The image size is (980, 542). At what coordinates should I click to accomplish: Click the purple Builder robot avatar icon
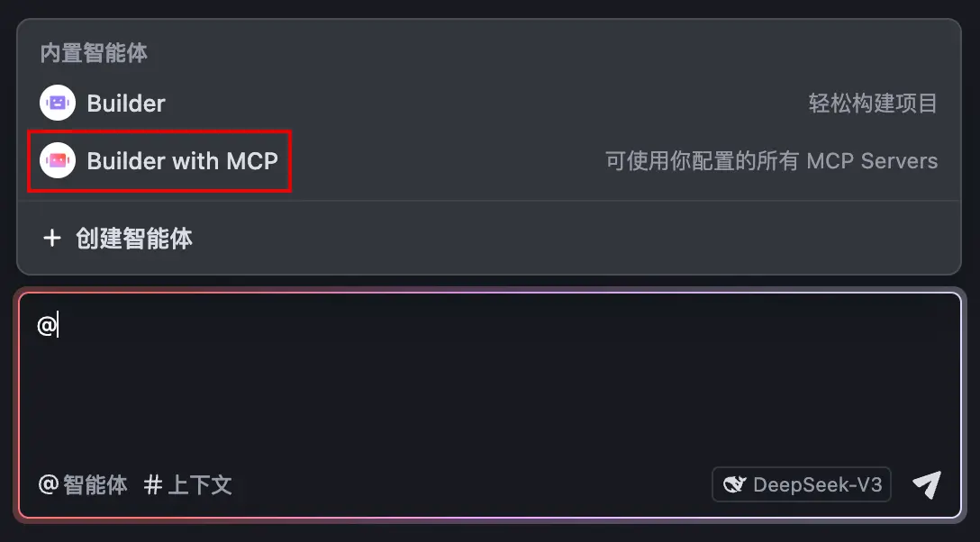pyautogui.click(x=58, y=103)
